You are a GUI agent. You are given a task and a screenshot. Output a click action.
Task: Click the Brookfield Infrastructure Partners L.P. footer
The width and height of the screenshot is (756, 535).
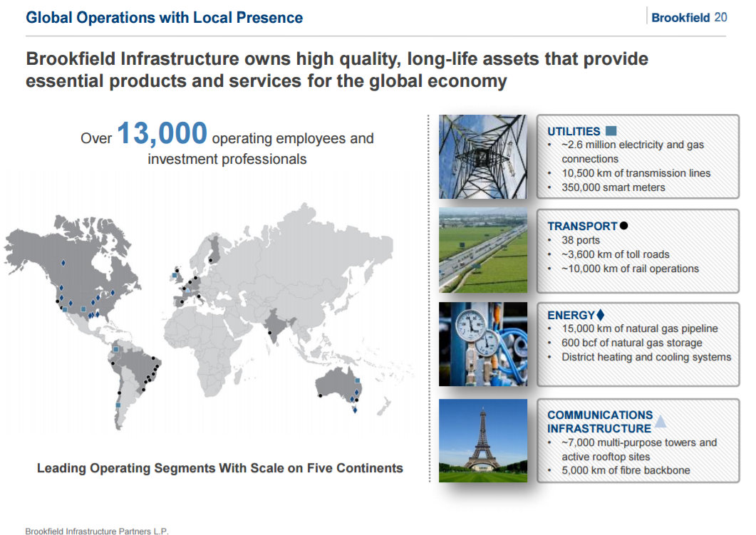pos(97,531)
